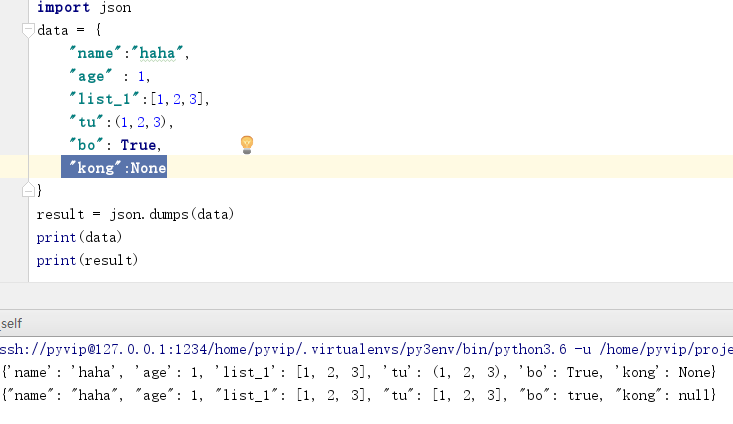The height and width of the screenshot is (424, 733).
Task: Click the "tu":(1,2,3) line
Action: 121,122
